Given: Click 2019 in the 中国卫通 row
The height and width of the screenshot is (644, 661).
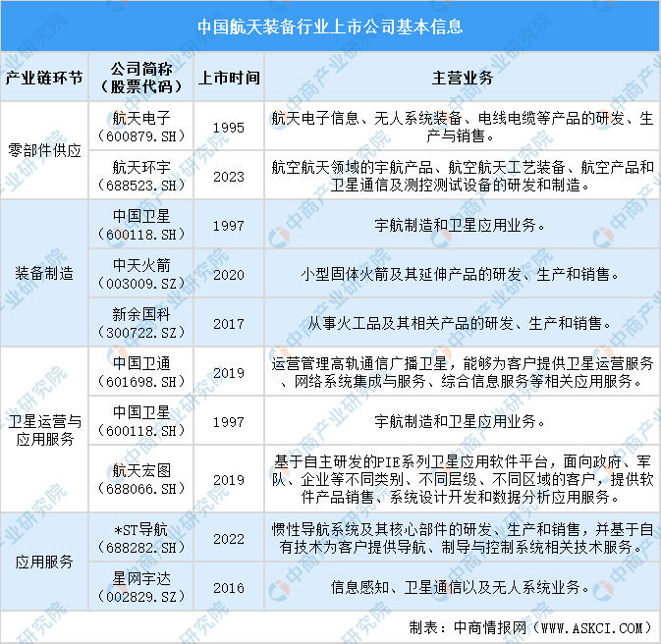Looking at the screenshot, I should tap(229, 373).
